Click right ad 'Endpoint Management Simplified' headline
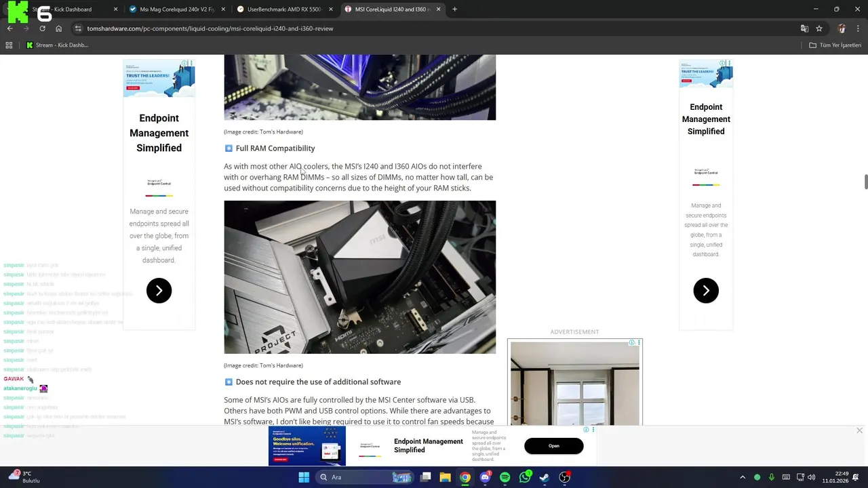This screenshot has width=868, height=488. pyautogui.click(x=706, y=119)
